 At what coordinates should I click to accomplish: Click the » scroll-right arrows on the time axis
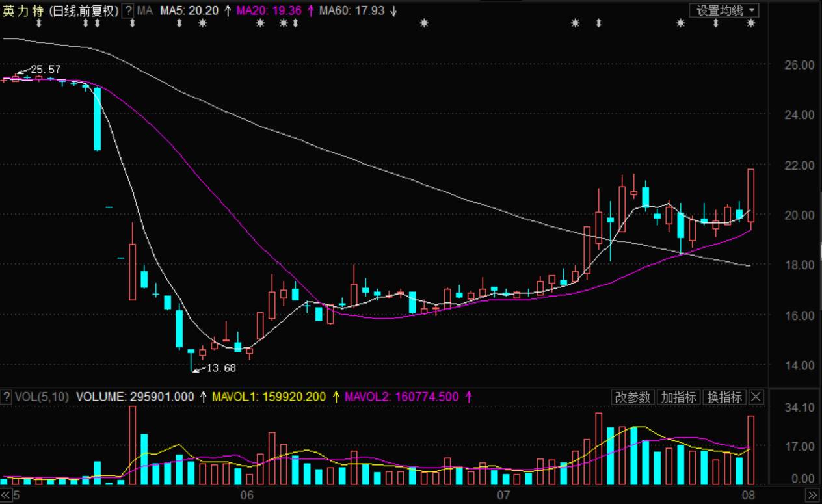coord(811,496)
